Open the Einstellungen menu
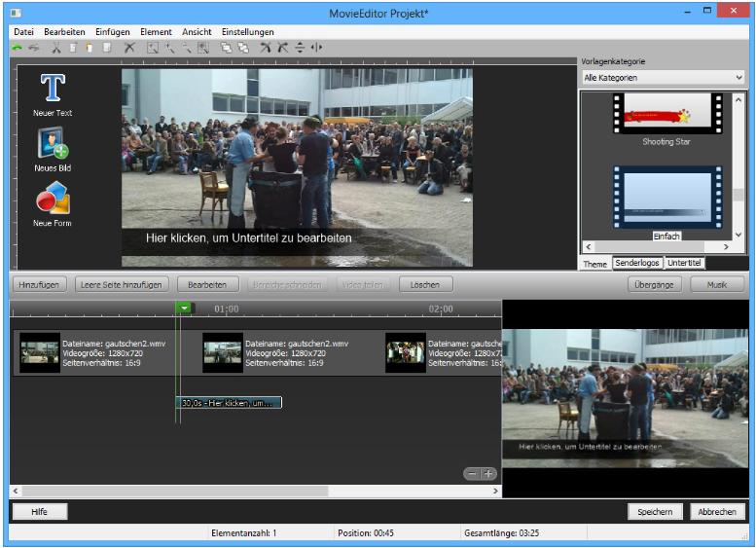This screenshot has width=756, height=548. click(x=247, y=32)
